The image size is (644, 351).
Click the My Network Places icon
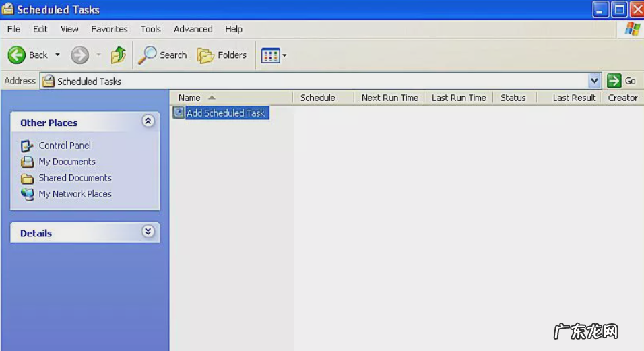pyautogui.click(x=27, y=194)
